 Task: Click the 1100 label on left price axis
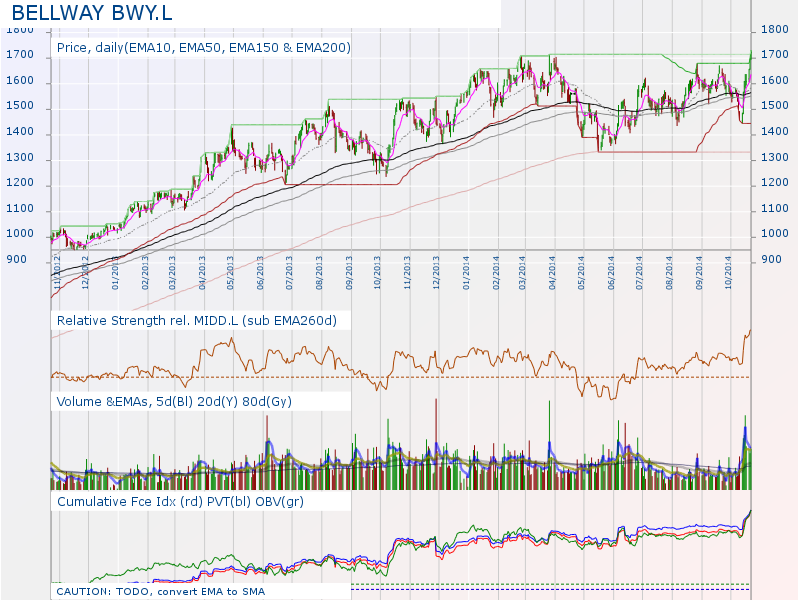20,208
